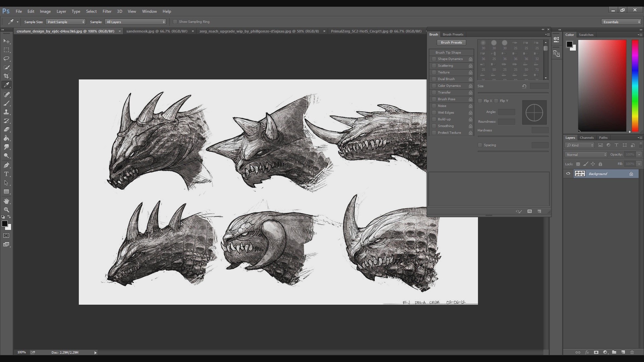This screenshot has width=644, height=362.
Task: Select the Horizontal Type tool
Action: click(6, 174)
